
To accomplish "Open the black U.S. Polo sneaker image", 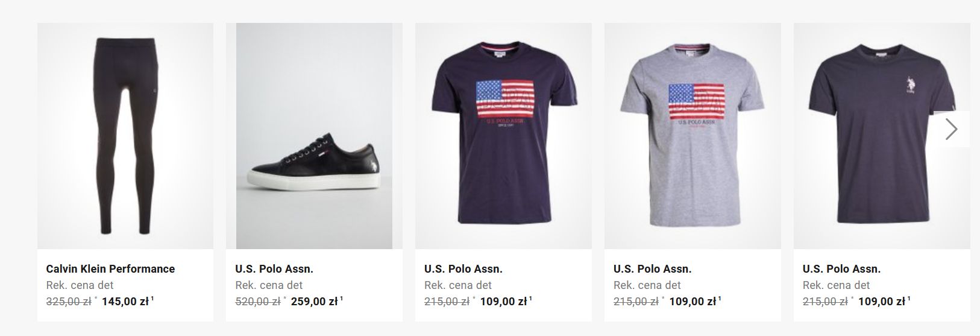I will point(314,136).
